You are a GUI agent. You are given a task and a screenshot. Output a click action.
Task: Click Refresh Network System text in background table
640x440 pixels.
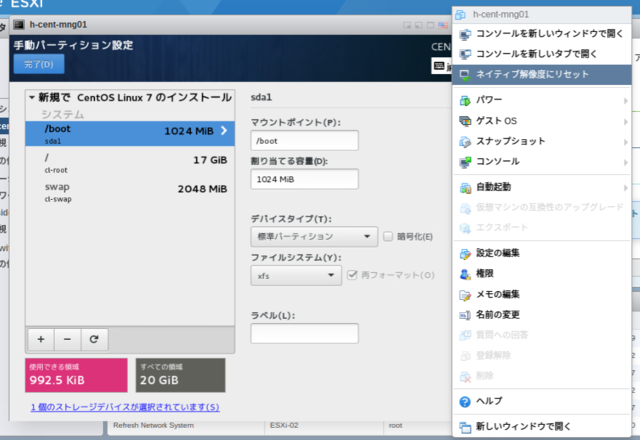[x=153, y=425]
